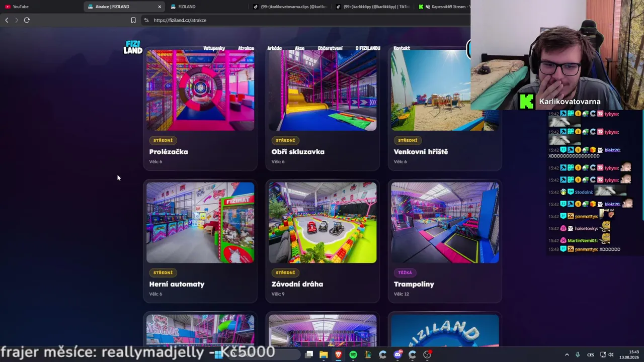Open network settings from system tray

603,354
